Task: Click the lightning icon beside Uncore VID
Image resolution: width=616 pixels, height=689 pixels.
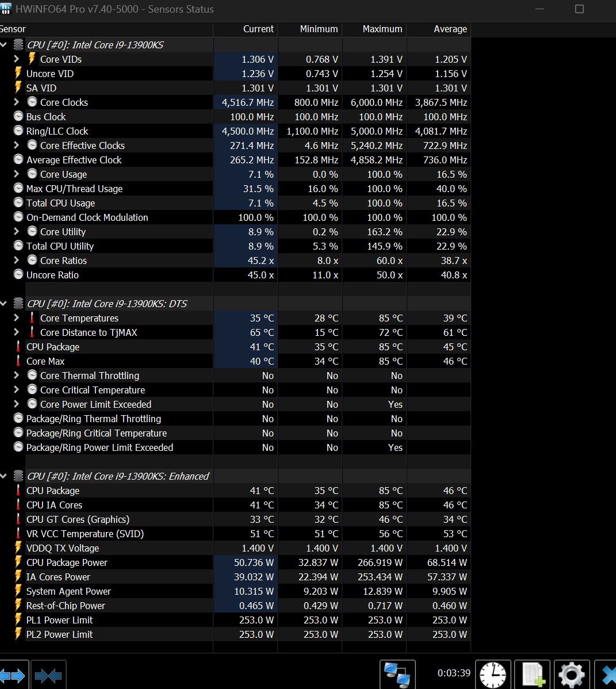Action: pos(18,73)
